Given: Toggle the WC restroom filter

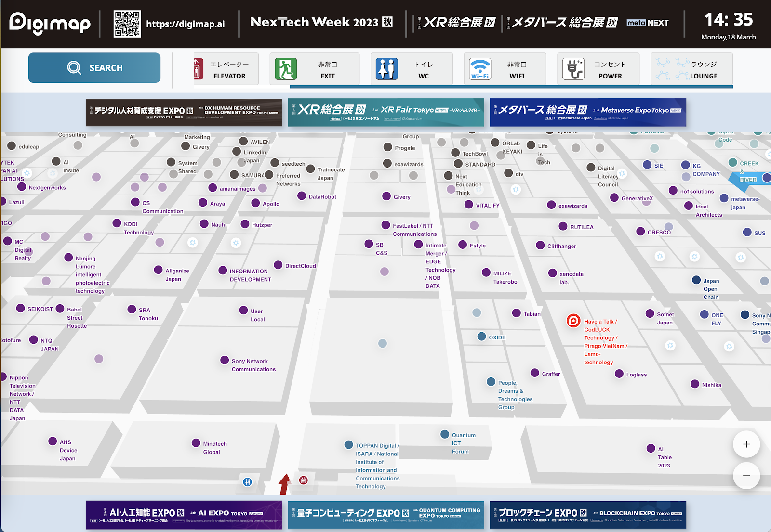Looking at the screenshot, I should click(411, 69).
